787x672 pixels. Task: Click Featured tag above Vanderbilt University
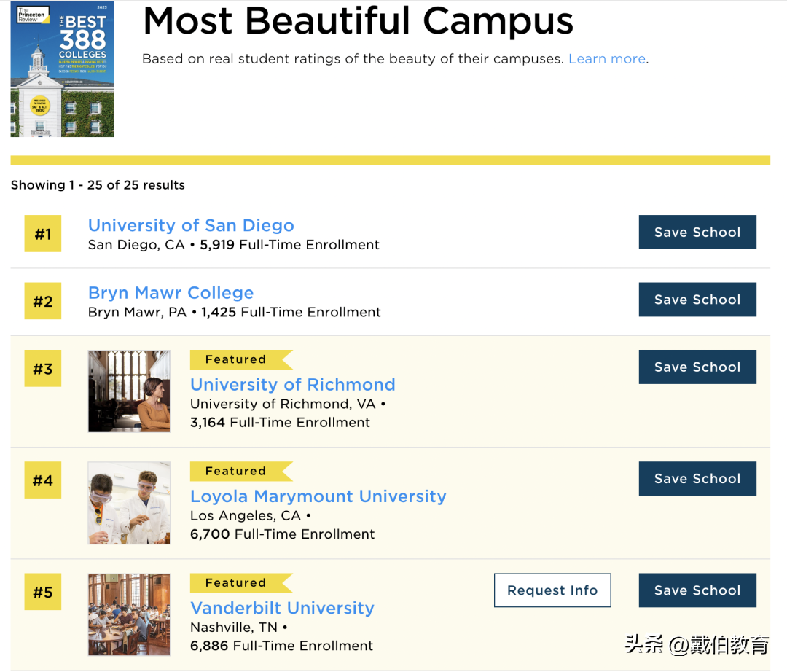236,583
